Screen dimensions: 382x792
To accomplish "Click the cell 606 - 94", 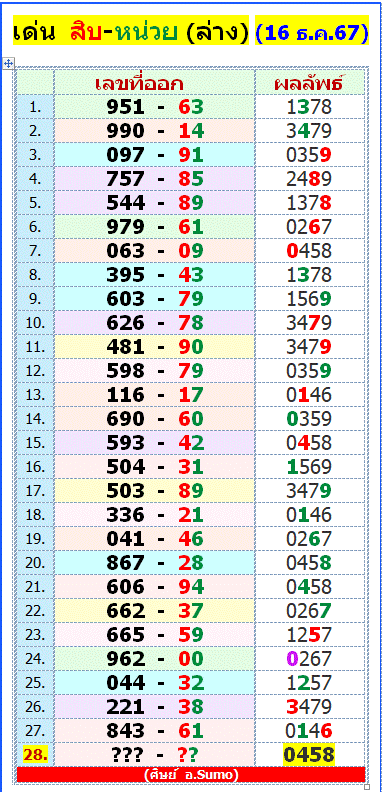I will 154,586.
